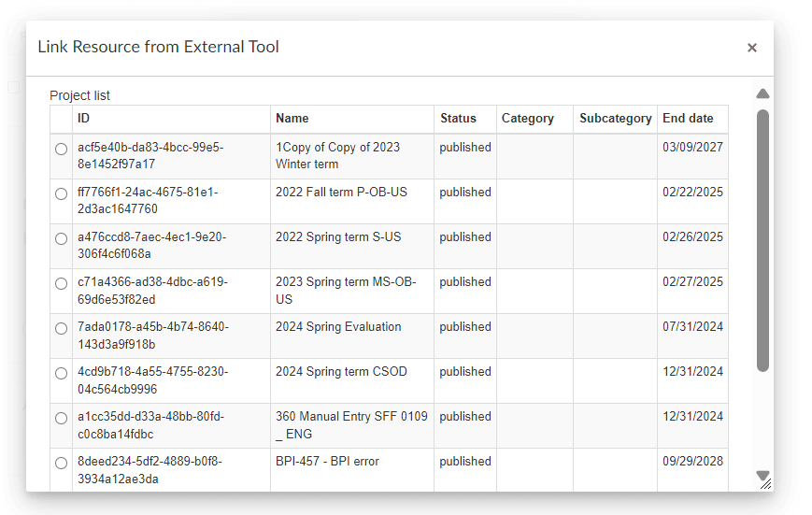This screenshot has width=812, height=515.
Task: Click published status of 2022 Fall term row
Action: pos(465,193)
